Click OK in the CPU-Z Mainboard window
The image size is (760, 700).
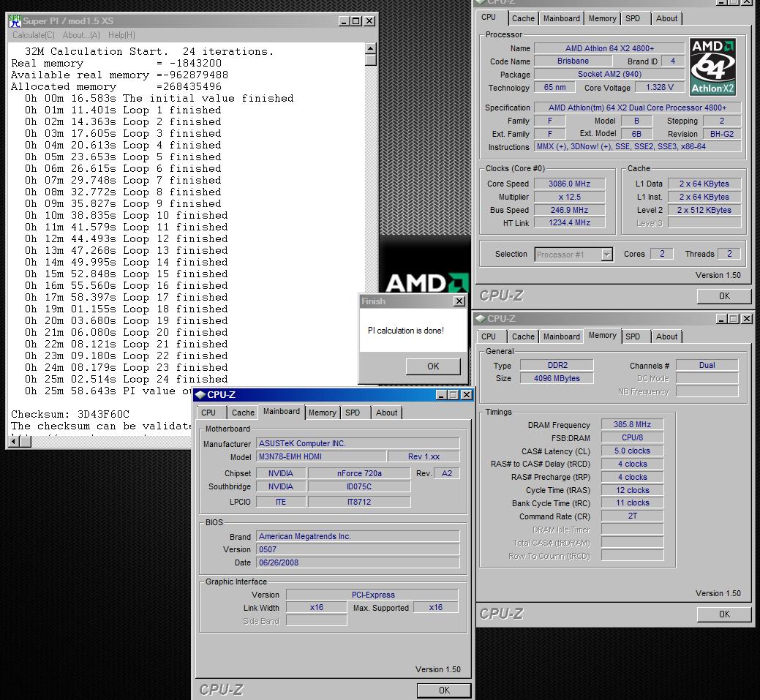444,690
